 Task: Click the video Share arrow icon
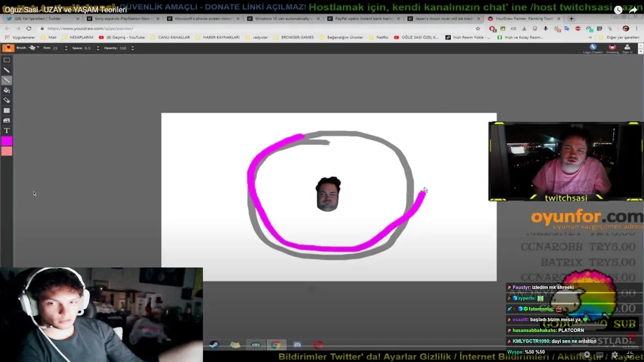[633, 10]
